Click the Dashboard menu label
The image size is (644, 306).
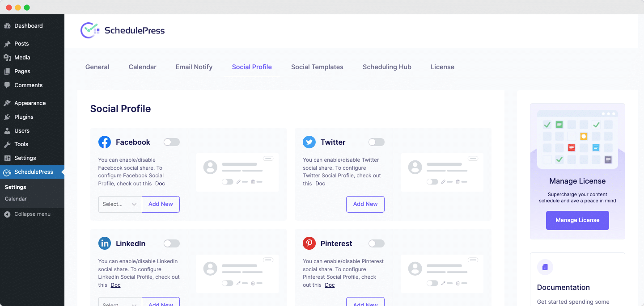[29, 26]
